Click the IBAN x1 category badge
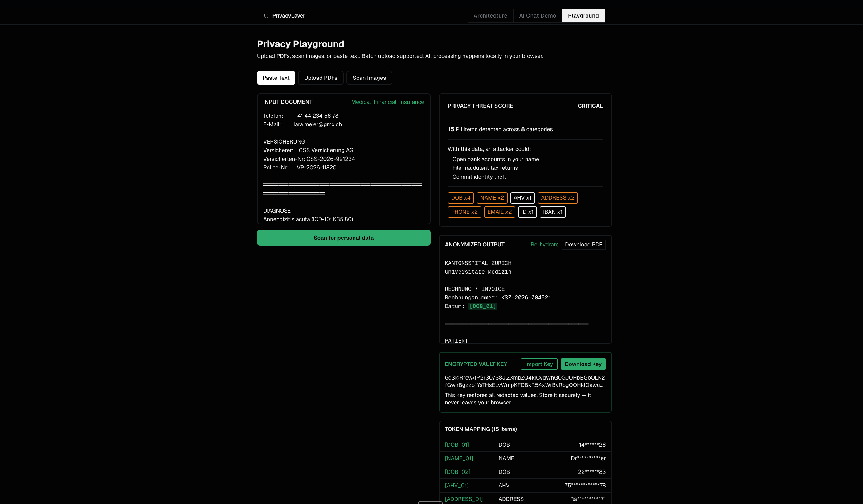 (552, 212)
